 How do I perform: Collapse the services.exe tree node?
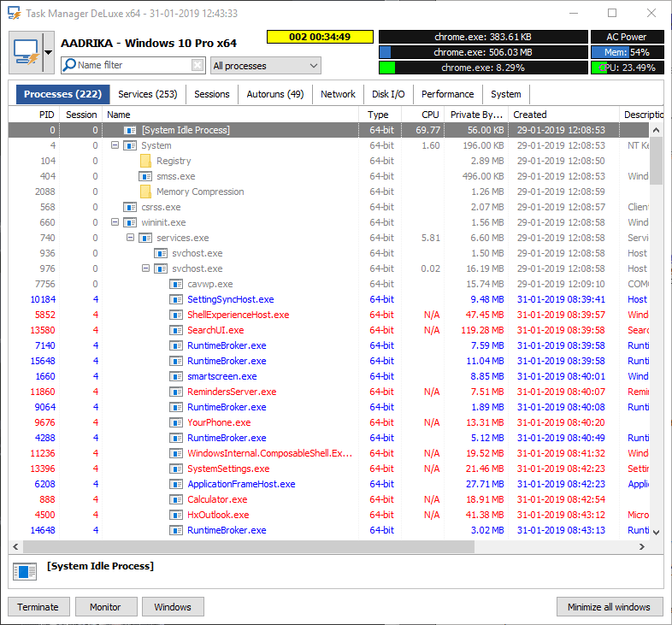[x=130, y=238]
